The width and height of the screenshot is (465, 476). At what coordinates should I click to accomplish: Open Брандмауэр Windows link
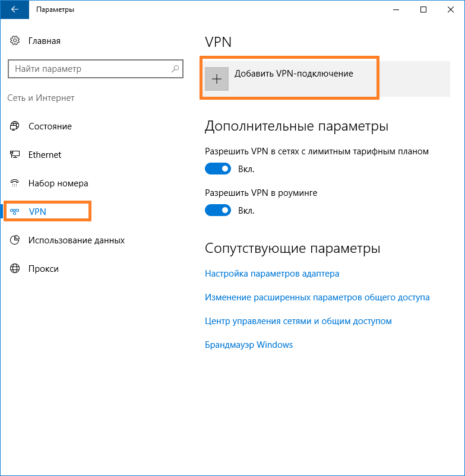[x=249, y=345]
